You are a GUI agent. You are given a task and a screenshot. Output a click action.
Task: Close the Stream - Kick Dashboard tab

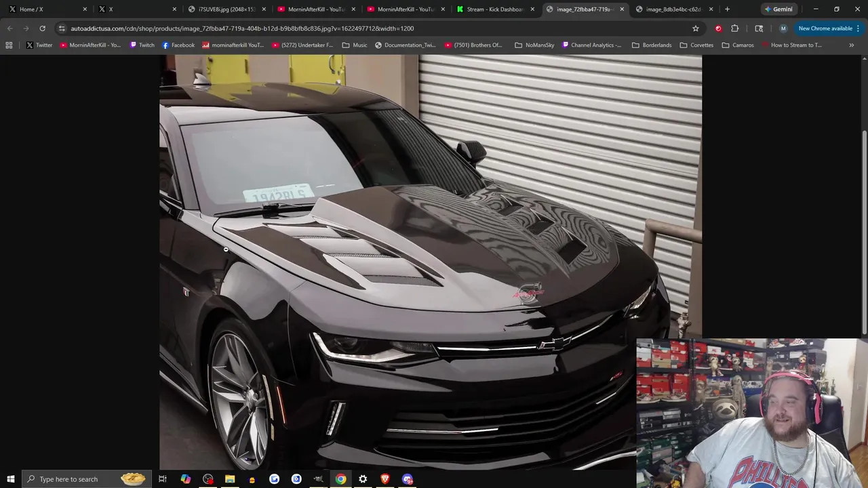[532, 9]
